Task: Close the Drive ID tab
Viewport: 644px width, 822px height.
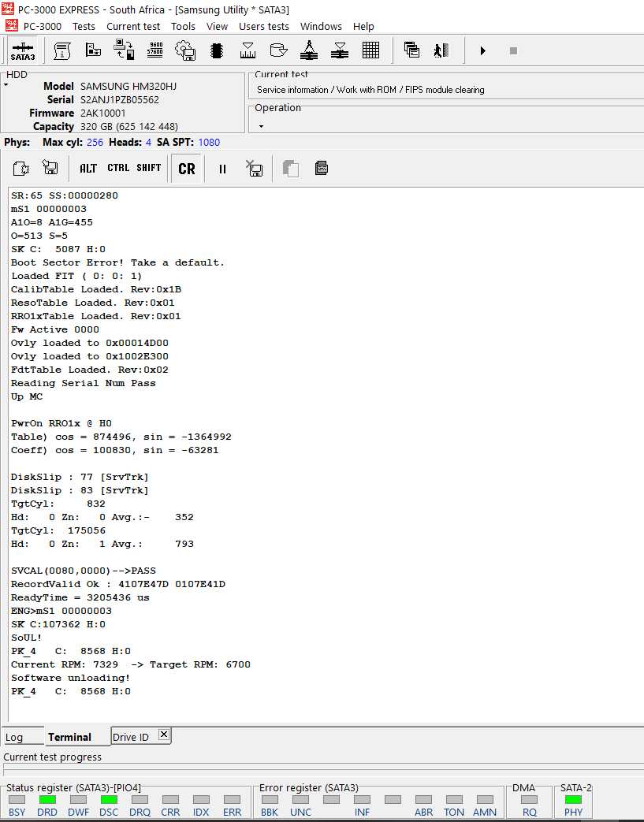Action: (x=164, y=735)
